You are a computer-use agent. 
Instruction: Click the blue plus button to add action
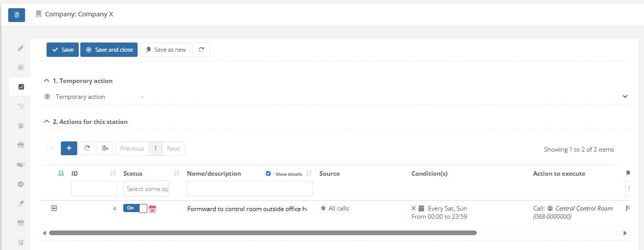(69, 148)
